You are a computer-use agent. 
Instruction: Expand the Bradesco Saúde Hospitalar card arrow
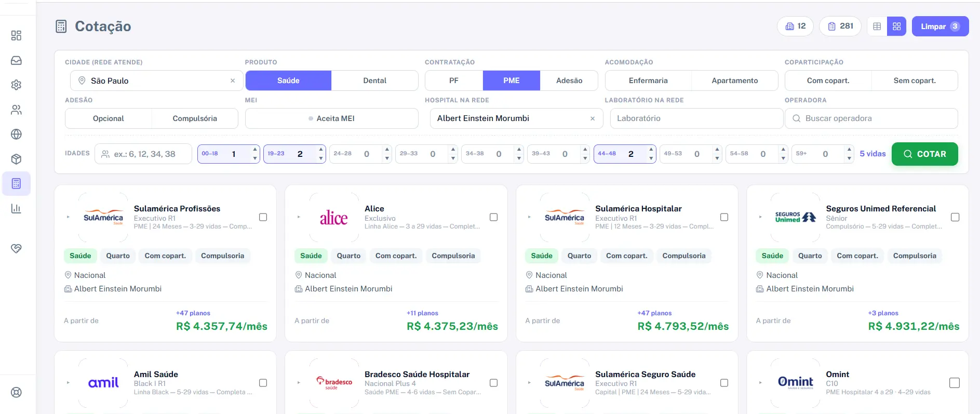pos(299,383)
